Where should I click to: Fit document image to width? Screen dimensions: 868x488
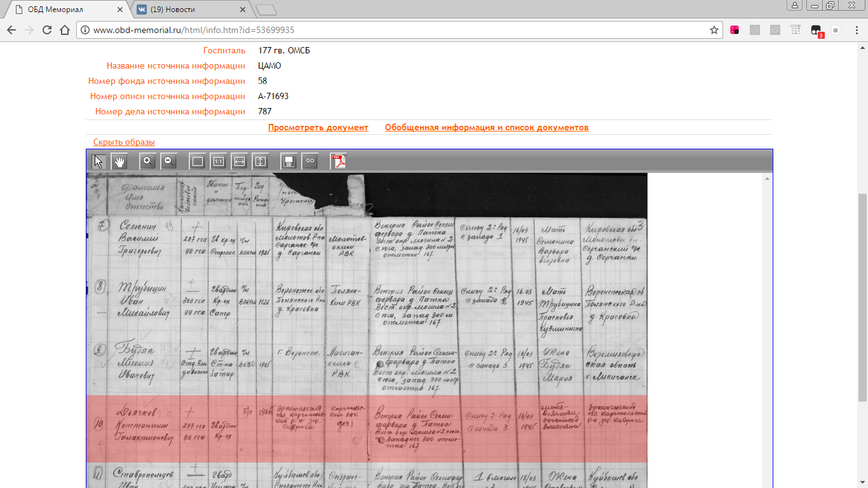240,161
